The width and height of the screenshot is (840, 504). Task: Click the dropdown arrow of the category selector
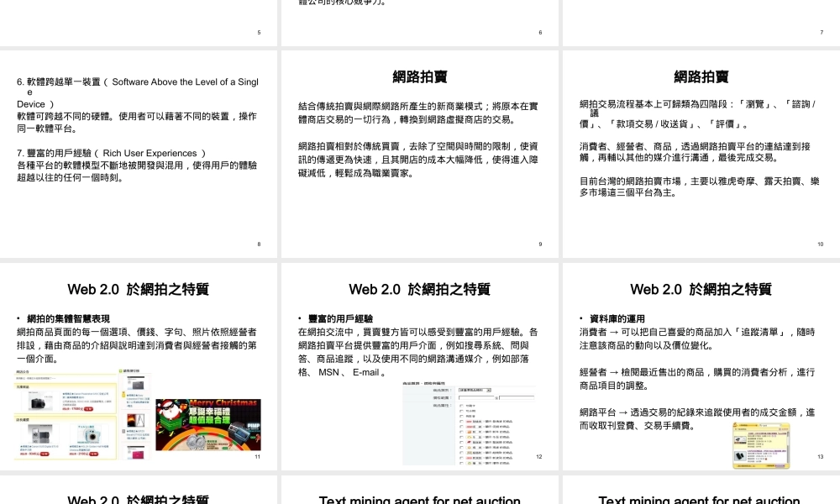coord(489,390)
